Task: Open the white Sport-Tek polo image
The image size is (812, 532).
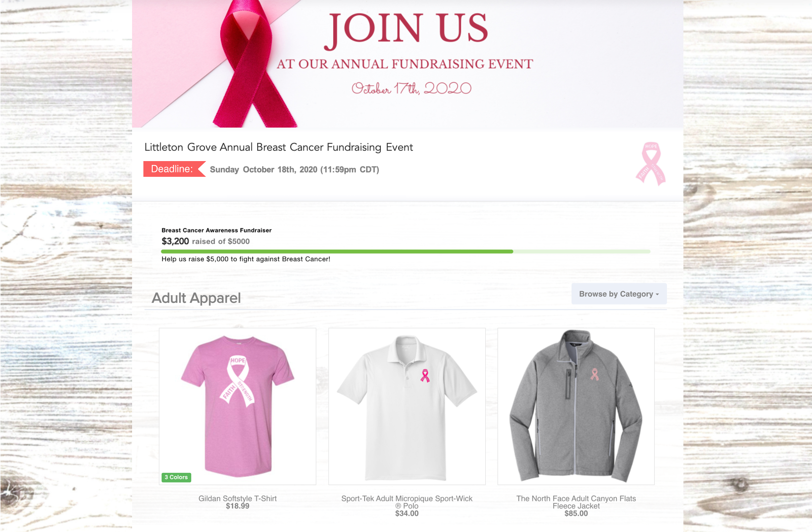Action: click(407, 406)
